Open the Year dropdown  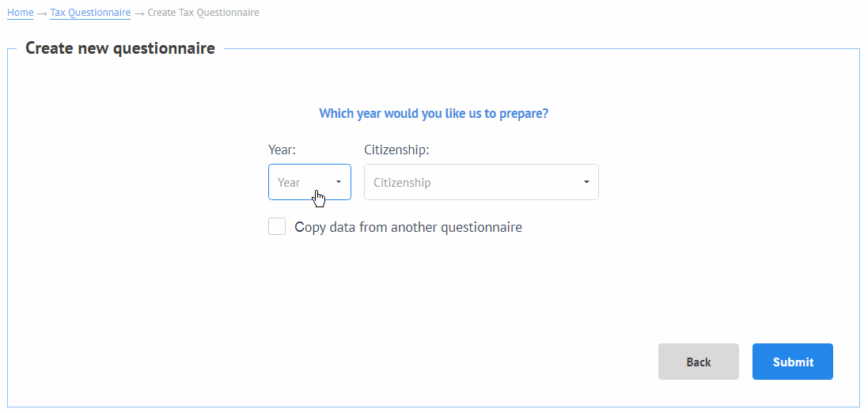pyautogui.click(x=309, y=182)
